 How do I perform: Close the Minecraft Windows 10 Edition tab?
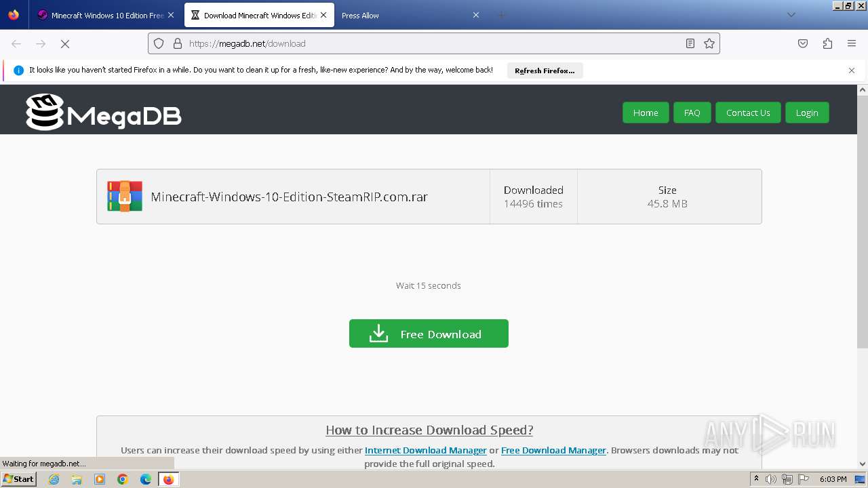171,15
